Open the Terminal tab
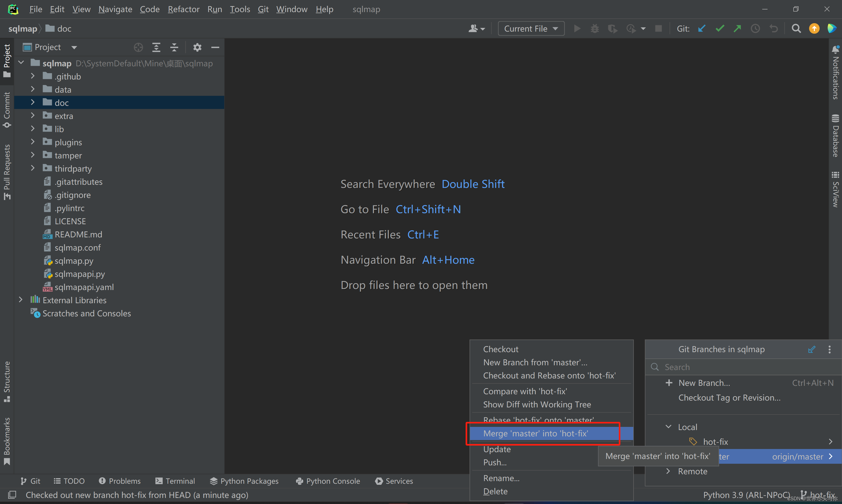This screenshot has height=504, width=842. [175, 481]
